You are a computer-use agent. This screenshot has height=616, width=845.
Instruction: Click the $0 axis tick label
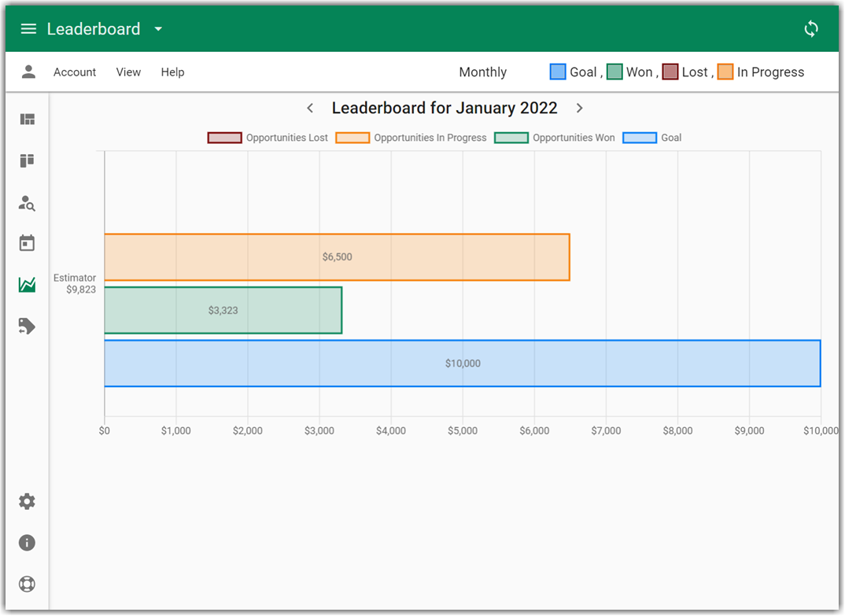pos(104,431)
